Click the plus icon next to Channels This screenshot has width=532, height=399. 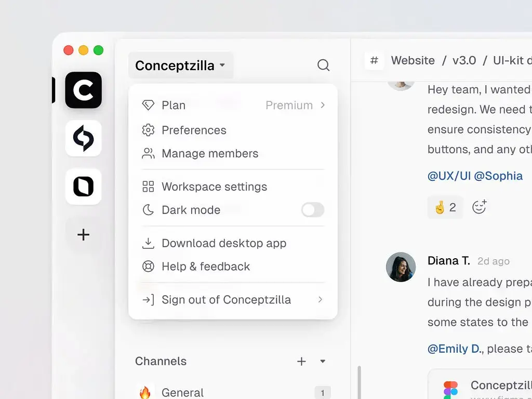click(x=301, y=361)
